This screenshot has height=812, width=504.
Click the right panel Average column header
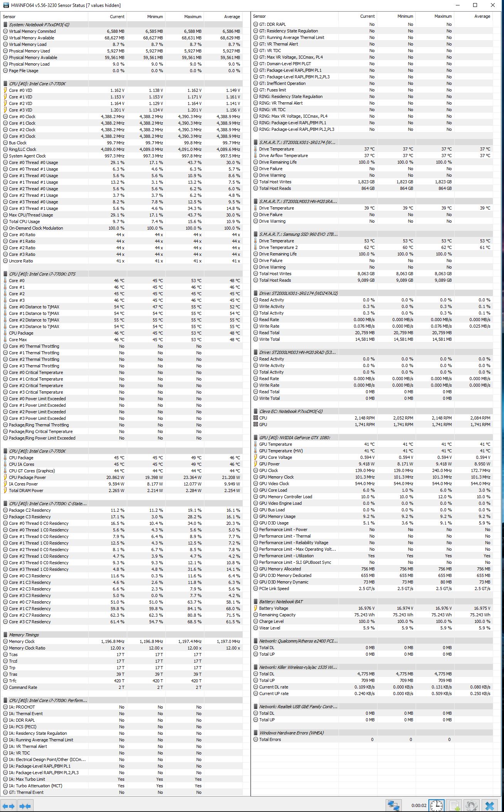click(474, 16)
